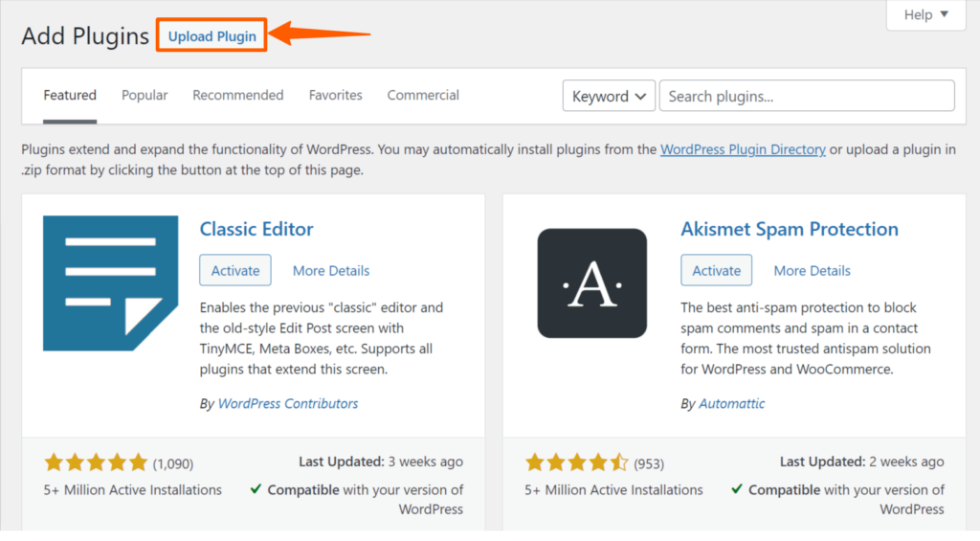Open the Classic Editor title link
The height and width of the screenshot is (541, 980).
[256, 229]
